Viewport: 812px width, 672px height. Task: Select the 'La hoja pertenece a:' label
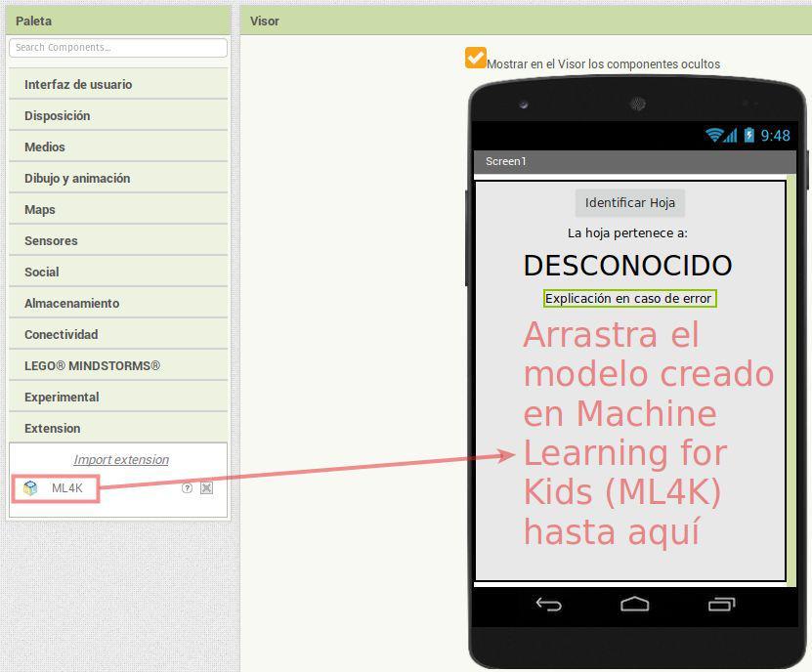627,233
